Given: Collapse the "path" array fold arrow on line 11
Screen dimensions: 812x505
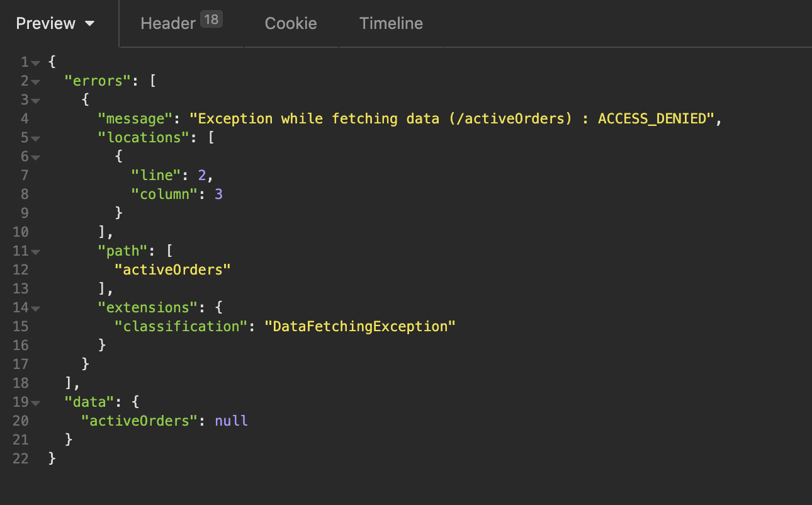Looking at the screenshot, I should (35, 251).
